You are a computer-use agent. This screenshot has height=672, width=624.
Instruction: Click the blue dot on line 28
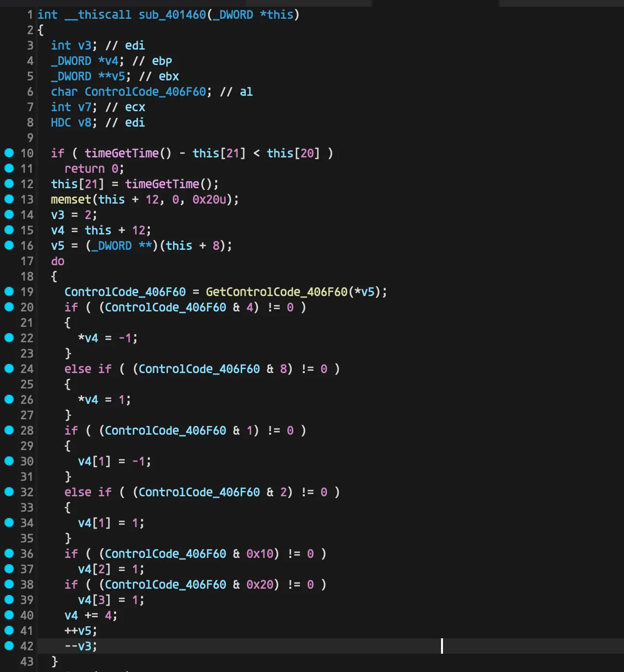pos(9,430)
